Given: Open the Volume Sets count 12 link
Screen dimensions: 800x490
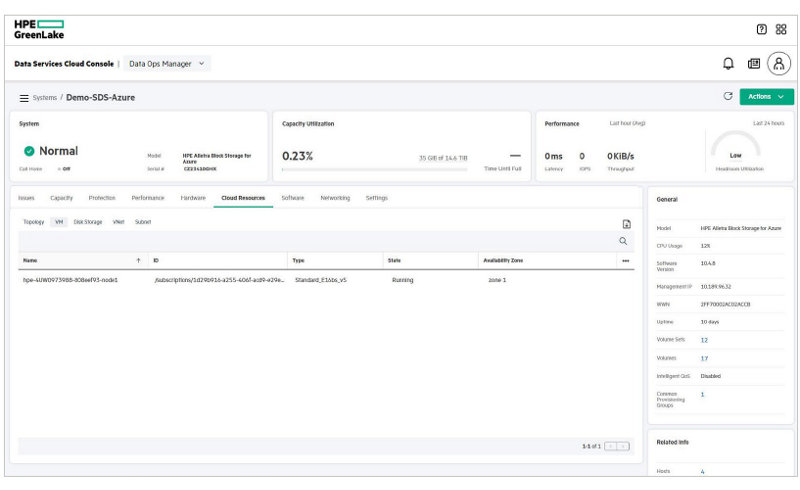Looking at the screenshot, I should (x=704, y=340).
